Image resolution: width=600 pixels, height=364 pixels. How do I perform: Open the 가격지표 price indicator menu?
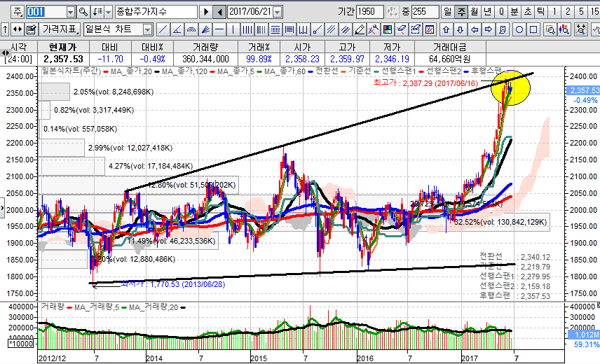[x=60, y=29]
